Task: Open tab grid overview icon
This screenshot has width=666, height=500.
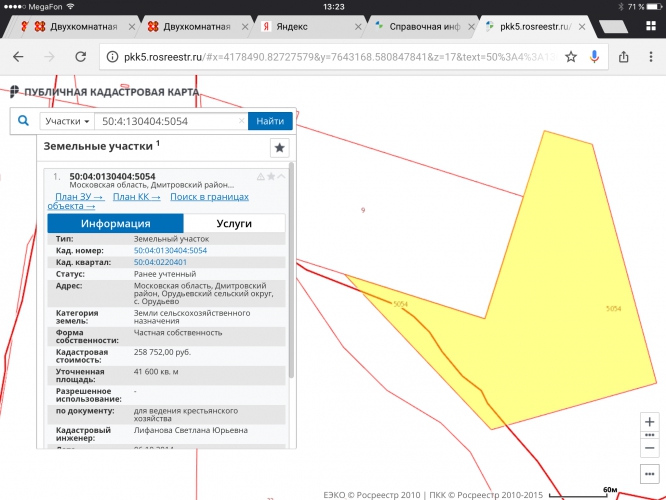Action: pyautogui.click(x=651, y=26)
